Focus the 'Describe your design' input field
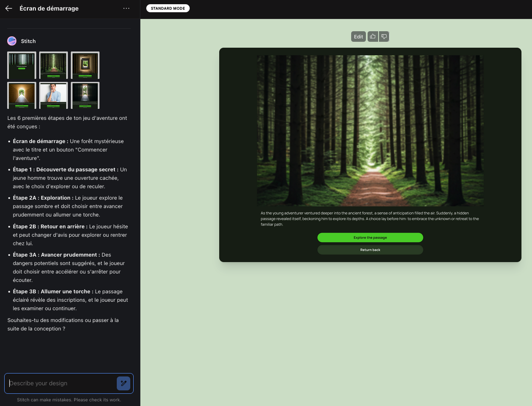The image size is (532, 406). (61, 383)
